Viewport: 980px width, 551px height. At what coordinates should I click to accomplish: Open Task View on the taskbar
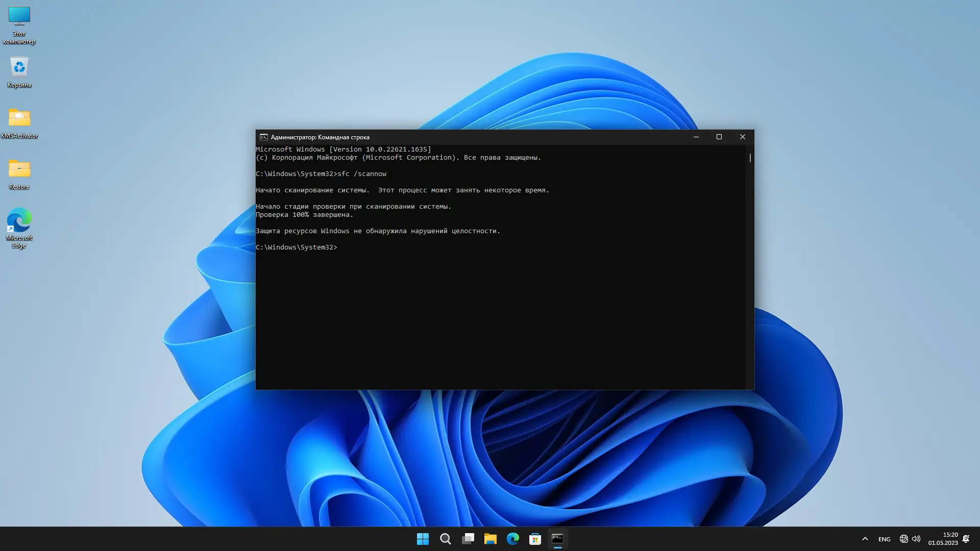pos(468,539)
